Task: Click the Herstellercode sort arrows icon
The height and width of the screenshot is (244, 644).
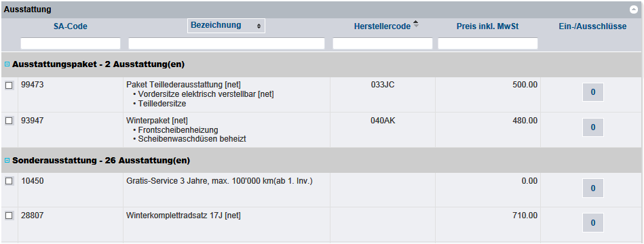Action: point(415,24)
